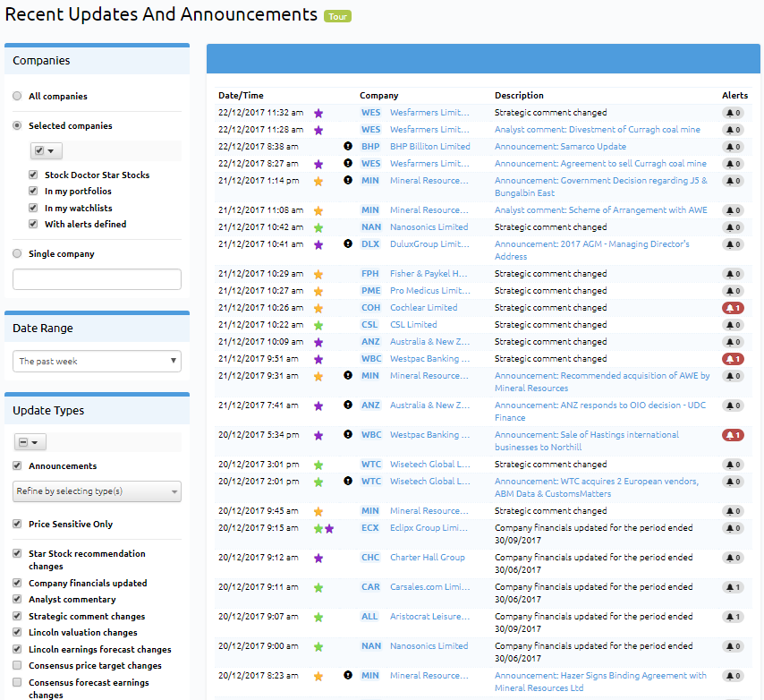This screenshot has height=700, width=764.
Task: Uncheck Star Stock recommendation changes
Action: coord(18,553)
